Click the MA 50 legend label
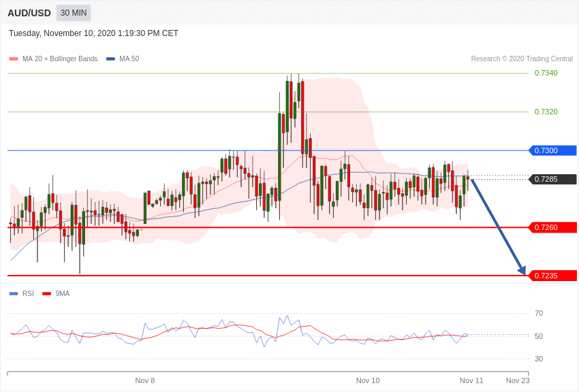Viewport: 579px width, 392px height. (x=129, y=59)
